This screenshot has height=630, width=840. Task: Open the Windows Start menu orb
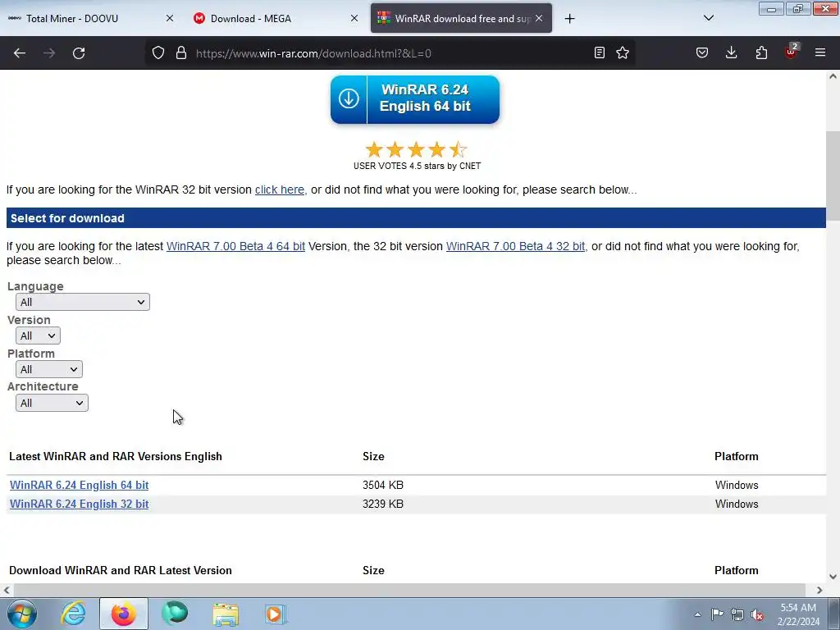[x=22, y=614]
